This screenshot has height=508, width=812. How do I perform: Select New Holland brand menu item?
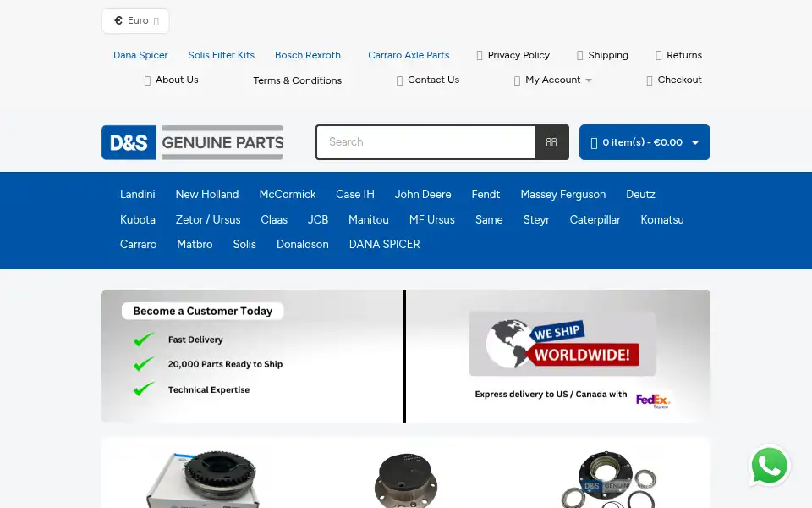click(x=207, y=195)
